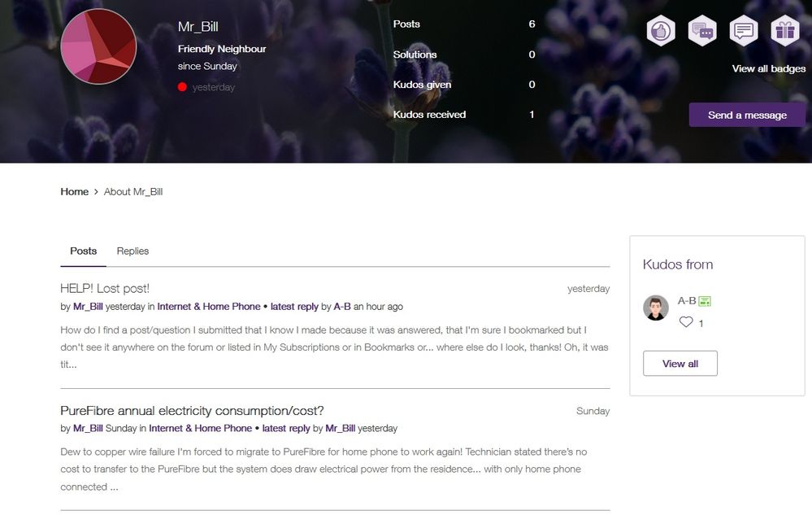Click the red offline status dot
Image resolution: width=812 pixels, height=515 pixels.
182,87
